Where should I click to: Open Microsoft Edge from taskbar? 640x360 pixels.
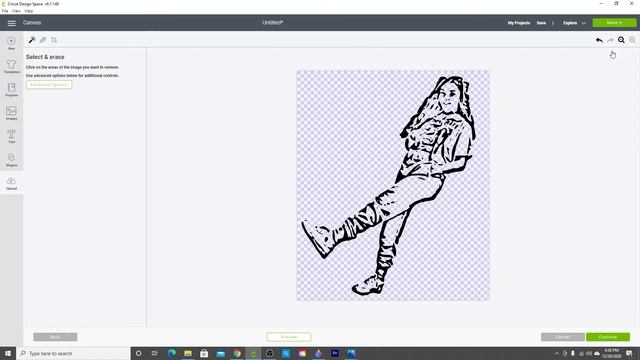(171, 353)
